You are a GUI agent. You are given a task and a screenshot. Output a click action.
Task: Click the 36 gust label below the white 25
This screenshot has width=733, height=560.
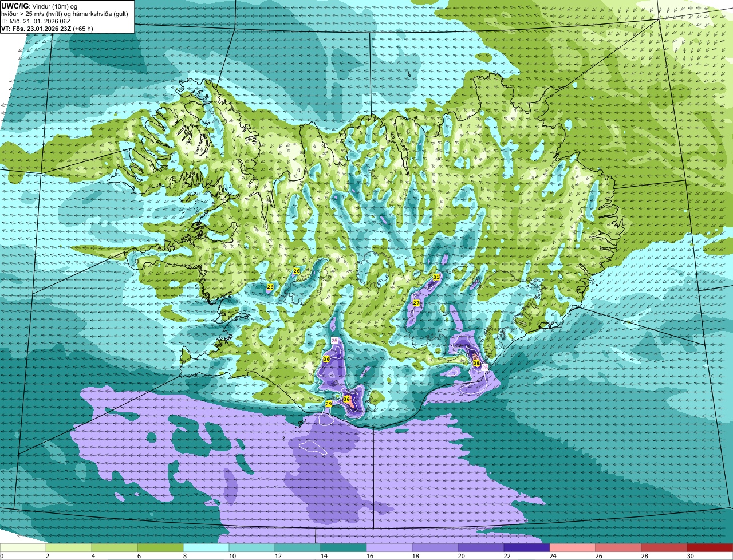pyautogui.click(x=326, y=359)
